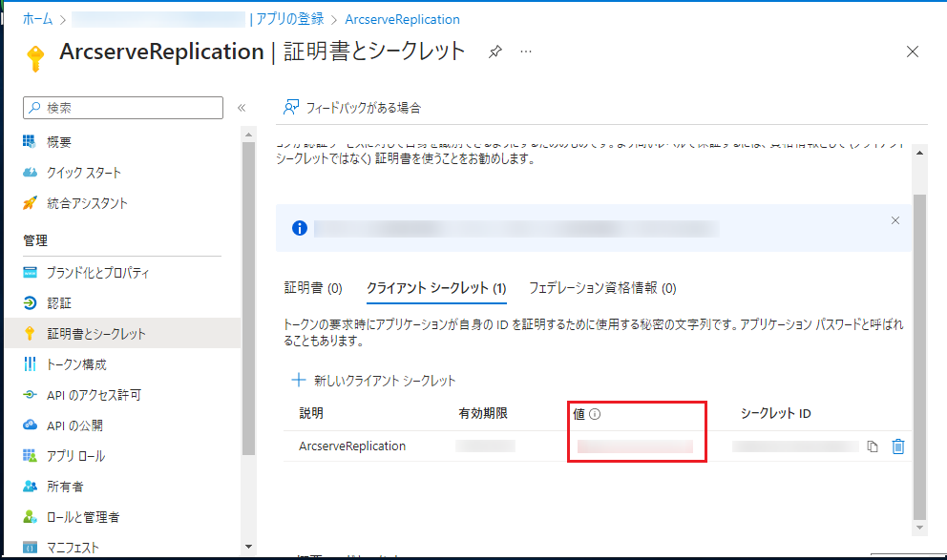Navigate to ホーム breadcrumb link
The width and height of the screenshot is (947, 560).
pyautogui.click(x=37, y=19)
